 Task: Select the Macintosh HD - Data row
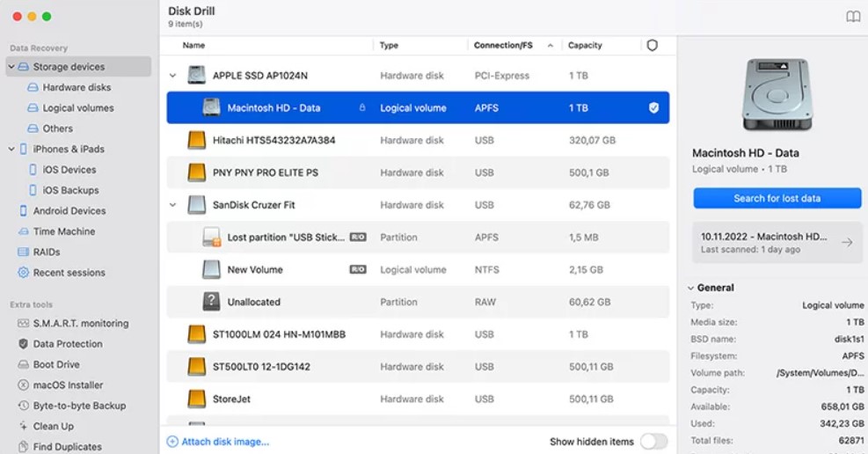pyautogui.click(x=418, y=108)
